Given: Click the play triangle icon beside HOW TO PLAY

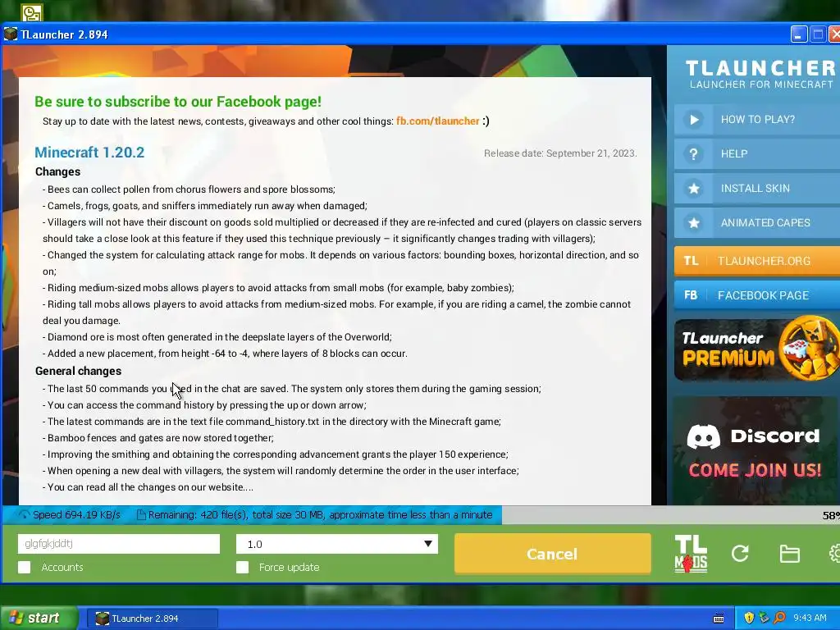Looking at the screenshot, I should tap(693, 120).
